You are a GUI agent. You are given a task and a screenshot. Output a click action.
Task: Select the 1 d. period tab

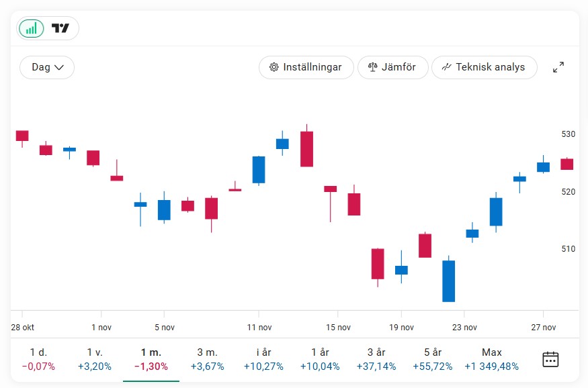(x=38, y=359)
